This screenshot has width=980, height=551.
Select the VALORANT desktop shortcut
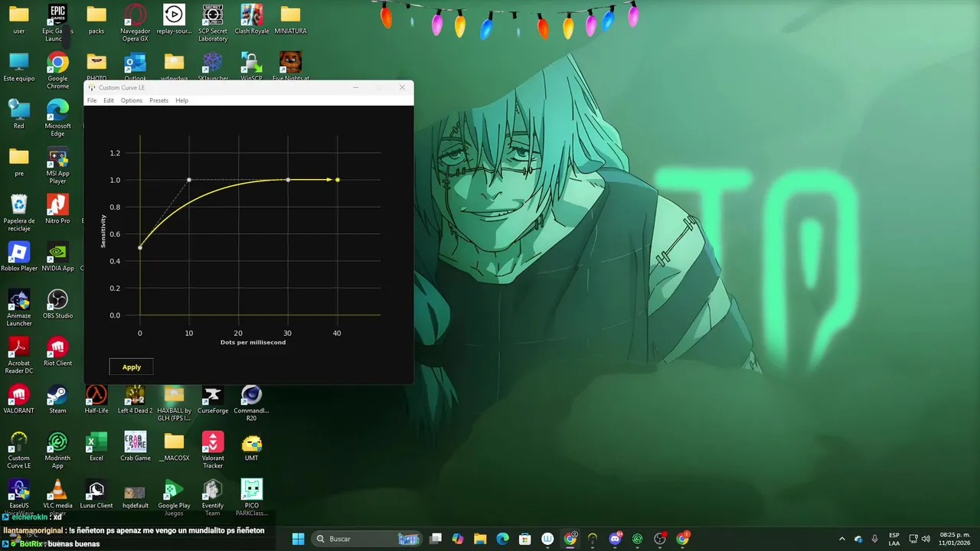[x=19, y=399]
